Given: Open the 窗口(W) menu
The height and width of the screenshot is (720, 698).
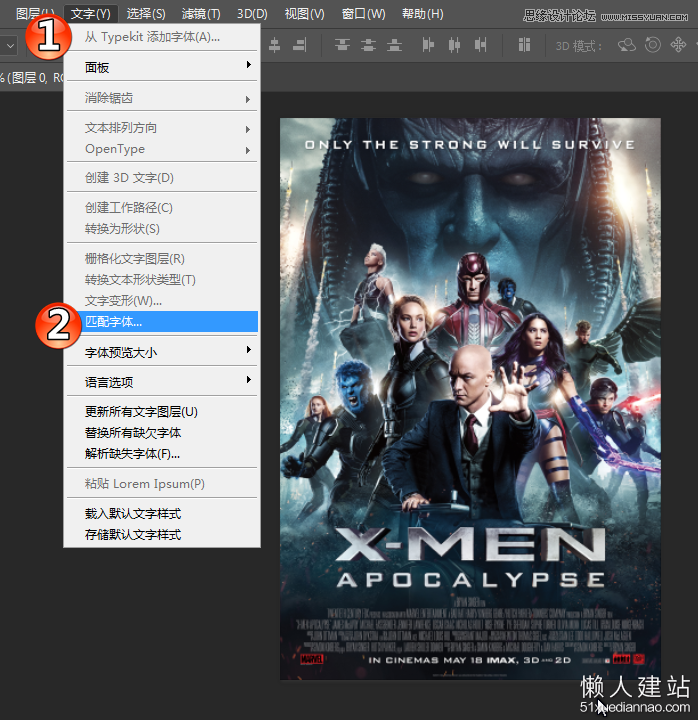Looking at the screenshot, I should 363,14.
